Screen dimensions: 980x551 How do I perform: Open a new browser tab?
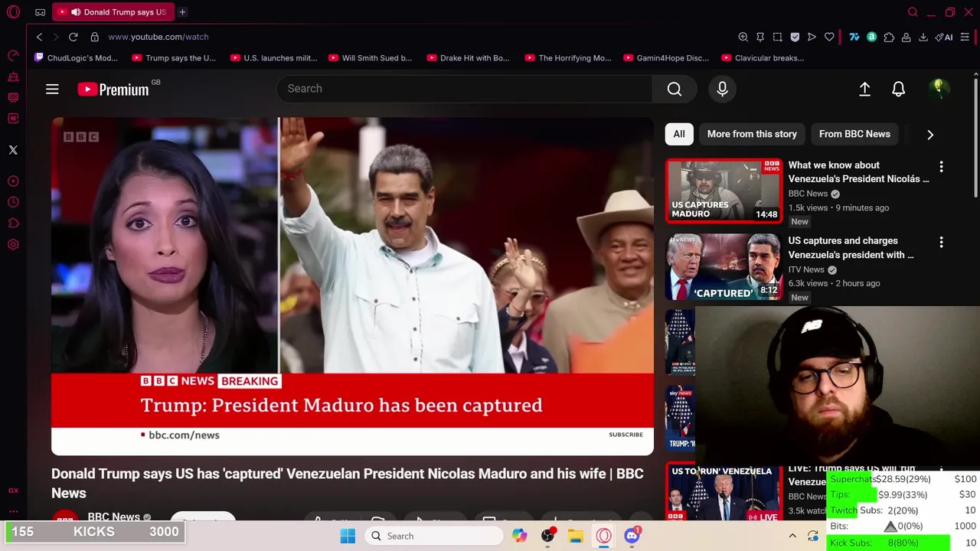click(x=182, y=12)
